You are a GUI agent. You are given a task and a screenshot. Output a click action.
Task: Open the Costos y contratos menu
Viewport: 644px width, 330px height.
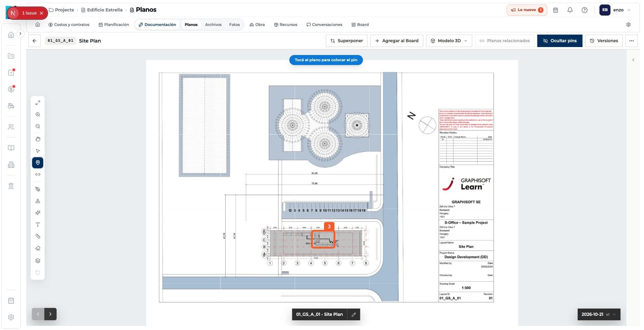pyautogui.click(x=69, y=25)
